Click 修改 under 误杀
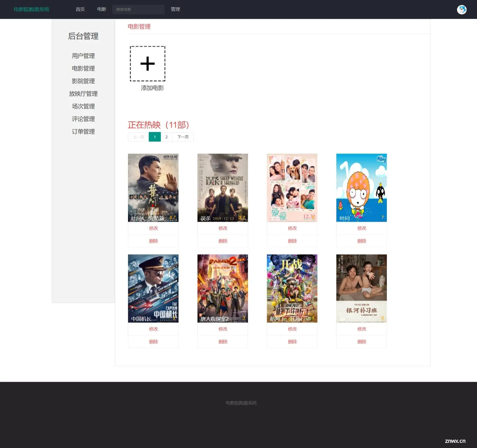The width and height of the screenshot is (477, 448). pos(223,228)
